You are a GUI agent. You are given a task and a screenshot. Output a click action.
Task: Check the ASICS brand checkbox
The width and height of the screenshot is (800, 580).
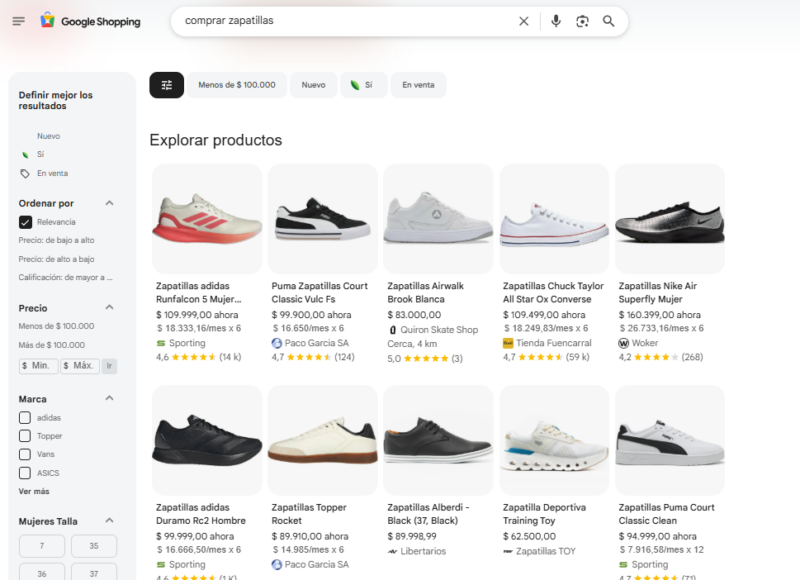click(25, 473)
